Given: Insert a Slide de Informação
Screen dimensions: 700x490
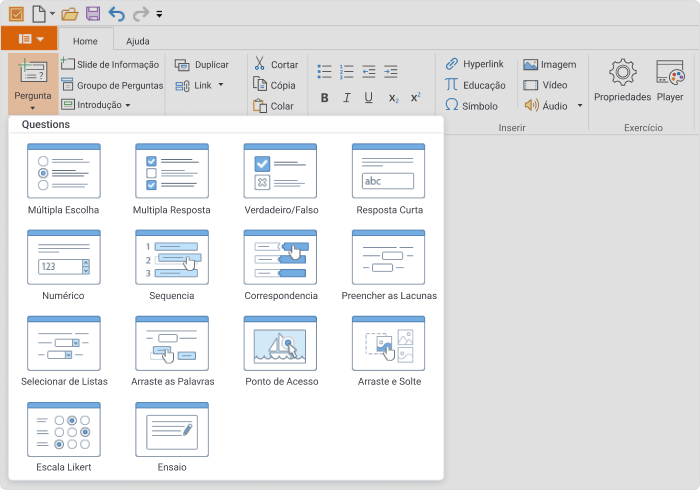Looking at the screenshot, I should point(110,64).
